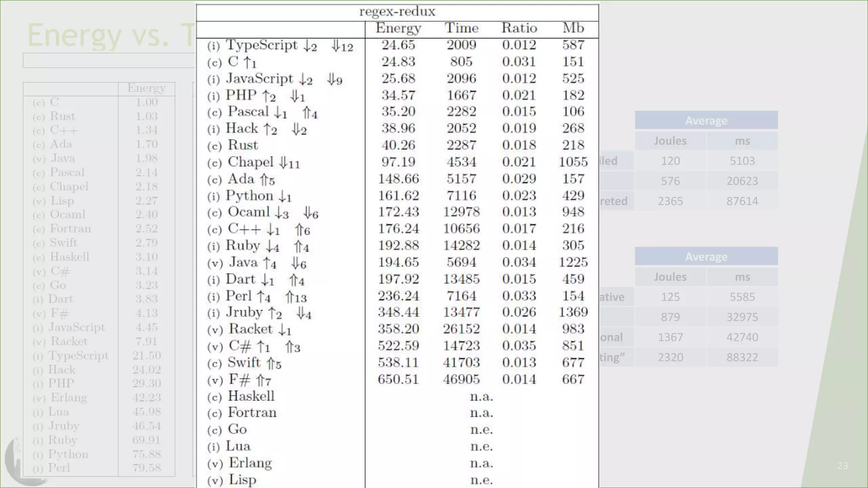This screenshot has width=868, height=488.
Task: Select the Hack row in regex-redux table
Action: [397, 128]
